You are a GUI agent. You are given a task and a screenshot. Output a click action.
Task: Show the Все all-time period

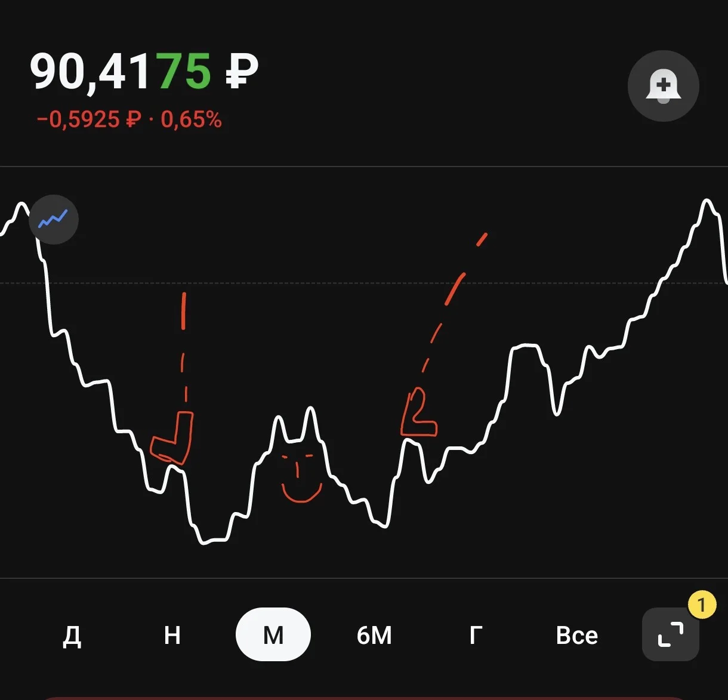click(576, 635)
